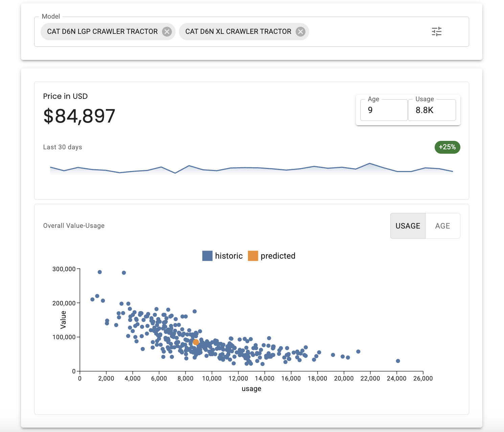Click the Last 30 days label
The image size is (504, 432).
[x=63, y=147]
